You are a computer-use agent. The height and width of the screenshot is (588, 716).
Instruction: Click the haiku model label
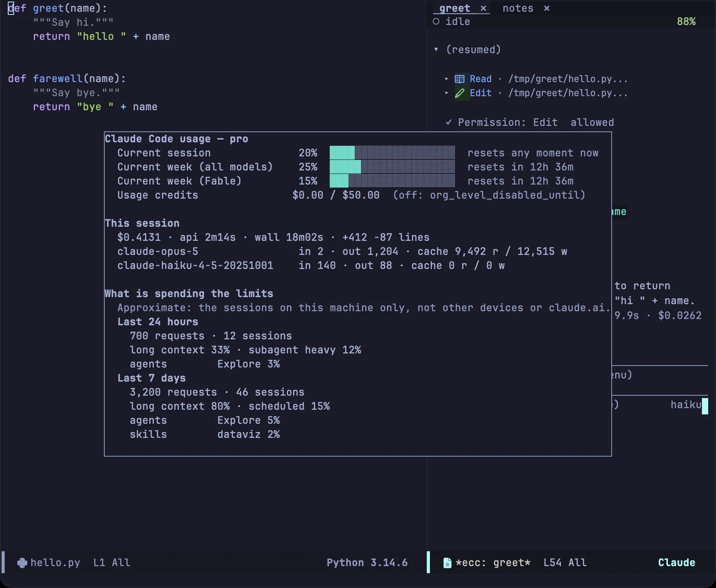[x=686, y=405]
